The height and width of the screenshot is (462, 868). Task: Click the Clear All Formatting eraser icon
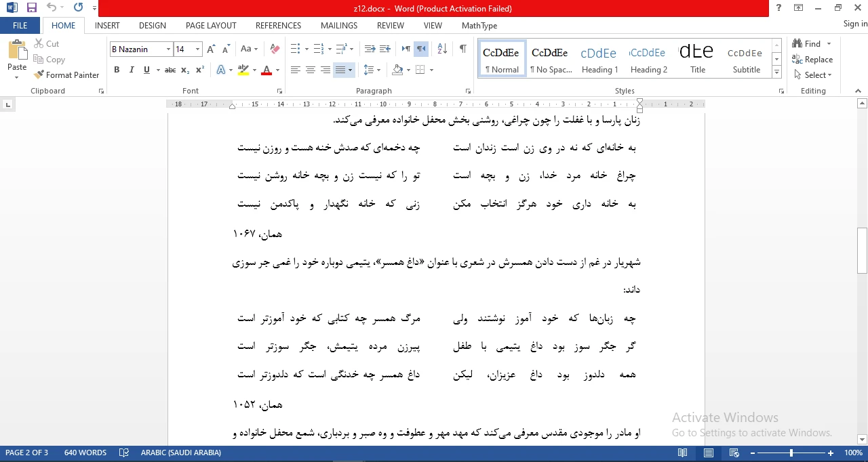point(275,49)
